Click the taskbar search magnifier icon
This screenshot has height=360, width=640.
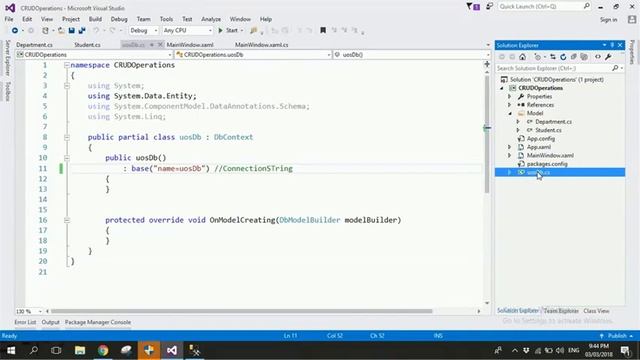point(34,351)
